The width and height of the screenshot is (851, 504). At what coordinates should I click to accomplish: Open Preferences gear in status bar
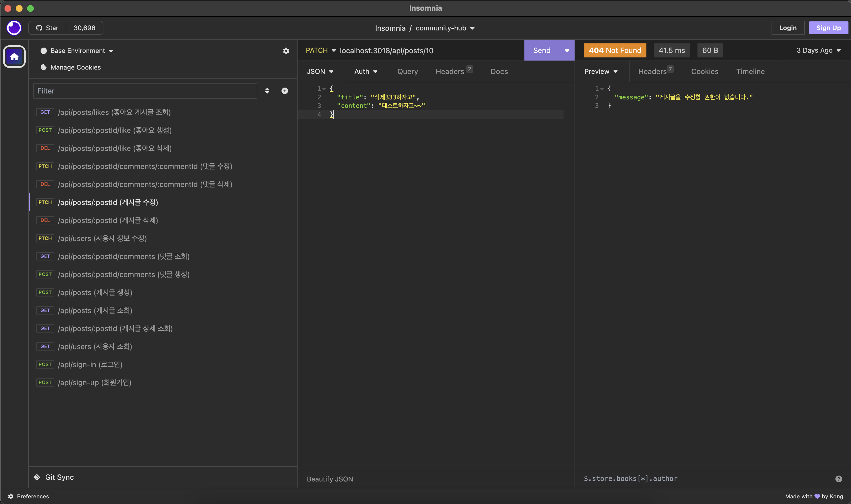(10, 496)
